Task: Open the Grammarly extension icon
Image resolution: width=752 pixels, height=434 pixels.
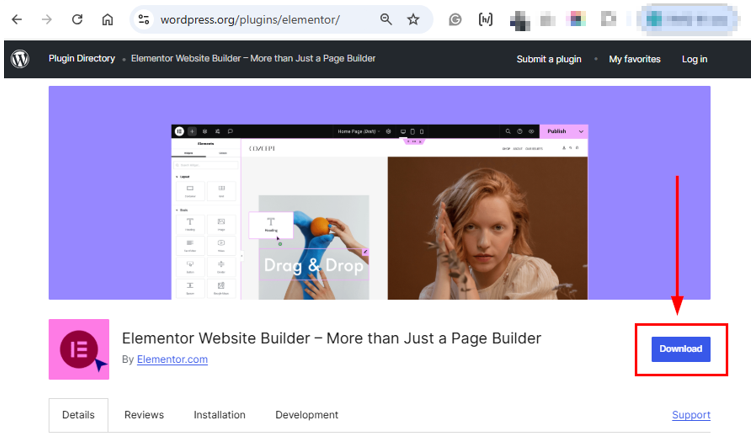Action: point(455,20)
